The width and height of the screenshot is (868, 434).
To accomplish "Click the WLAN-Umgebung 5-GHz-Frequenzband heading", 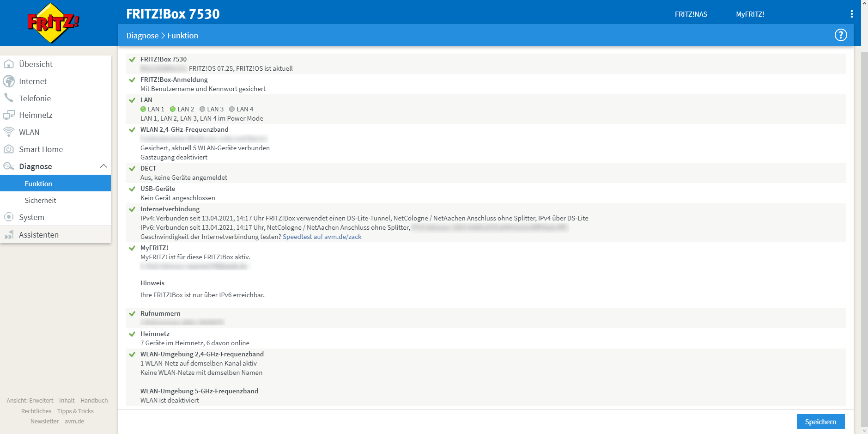I will click(199, 391).
